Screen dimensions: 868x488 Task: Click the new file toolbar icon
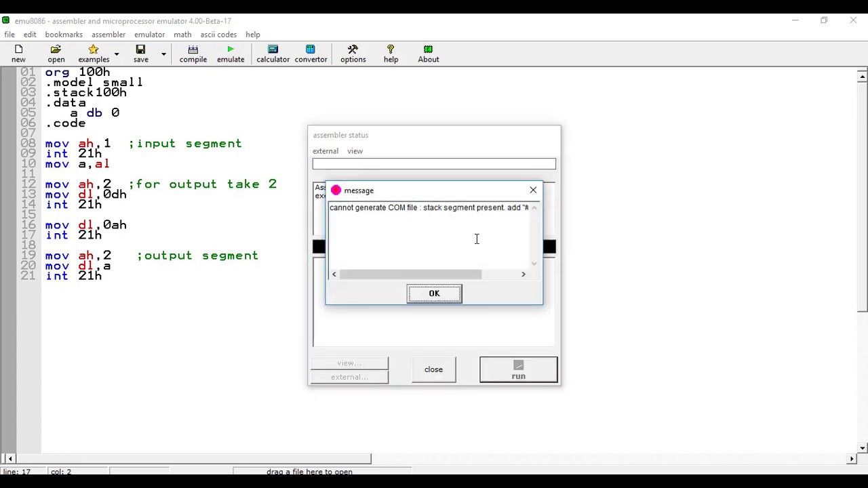pos(18,54)
